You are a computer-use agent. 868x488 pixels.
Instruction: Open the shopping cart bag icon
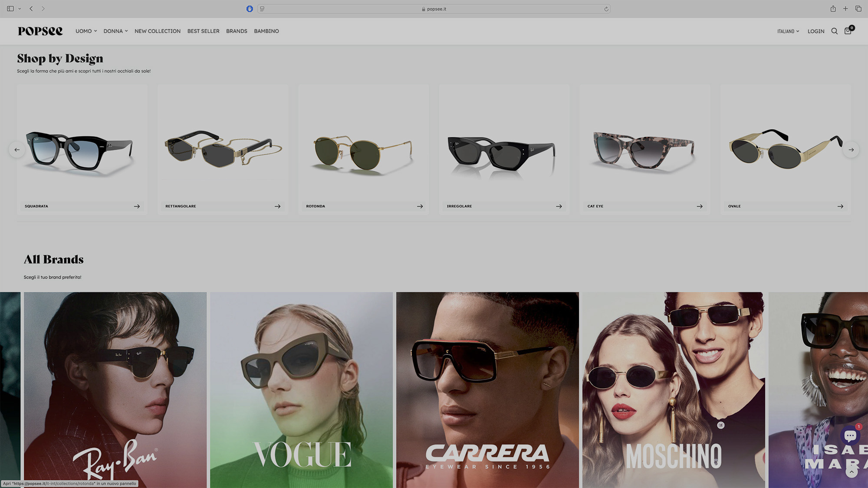click(848, 31)
